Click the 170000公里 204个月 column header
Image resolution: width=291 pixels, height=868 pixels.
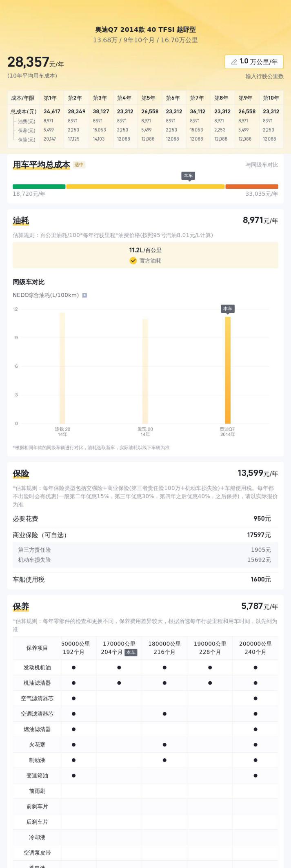(119, 648)
